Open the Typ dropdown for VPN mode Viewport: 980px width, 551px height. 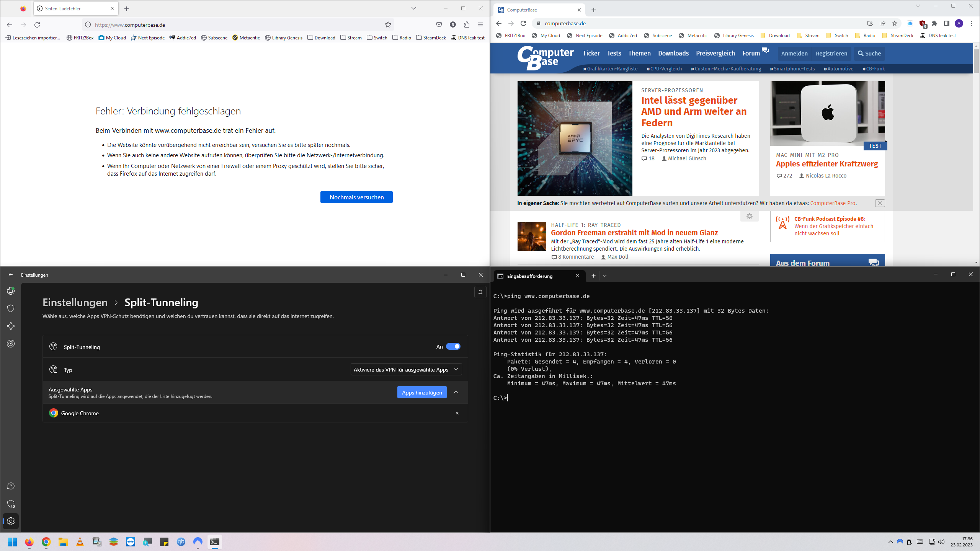pos(406,370)
